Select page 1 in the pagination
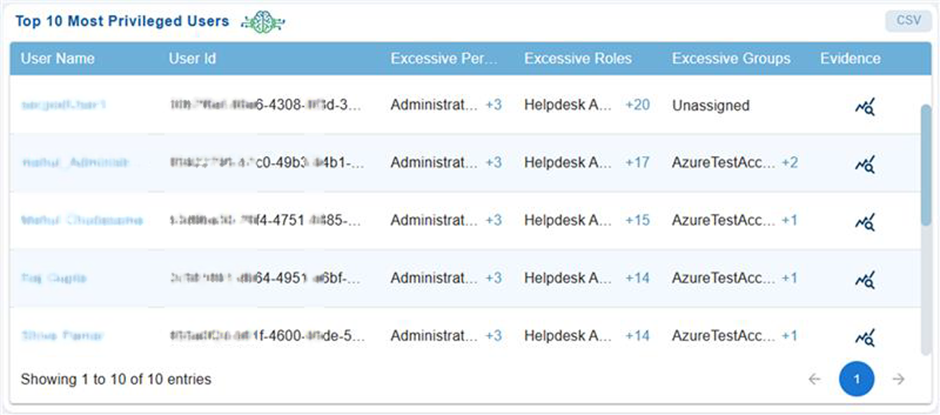Image resolution: width=940 pixels, height=415 pixels. coord(856,379)
